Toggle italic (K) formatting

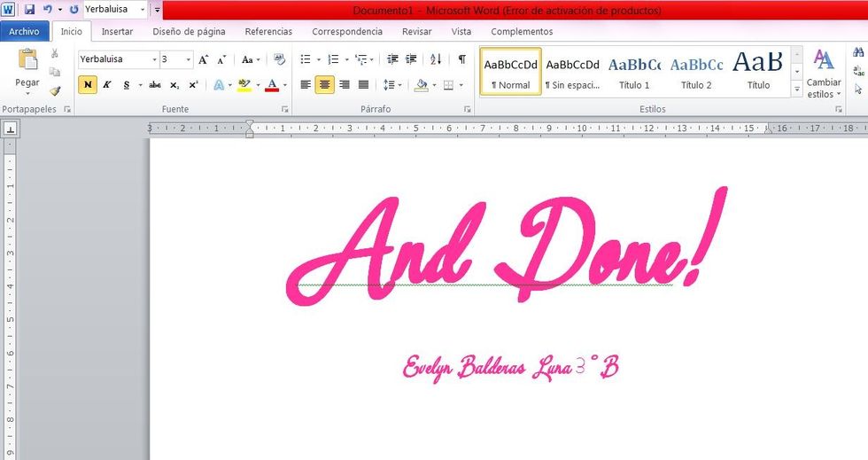coord(107,85)
